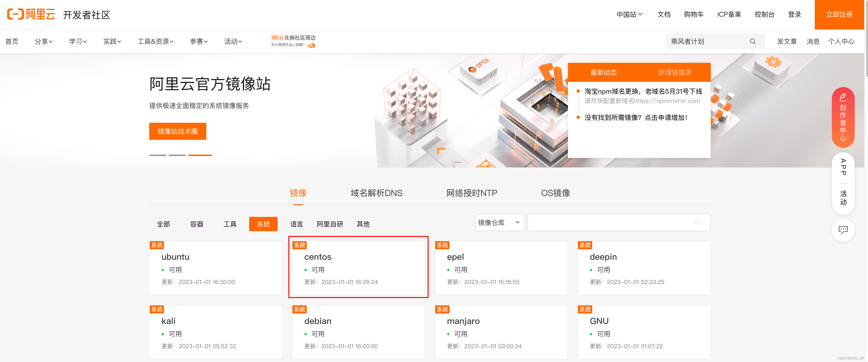
Task: Open ICP备案 link
Action: point(729,15)
